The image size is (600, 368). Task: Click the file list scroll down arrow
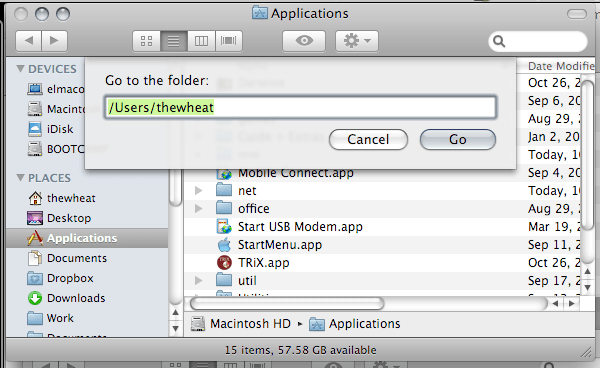(588, 287)
